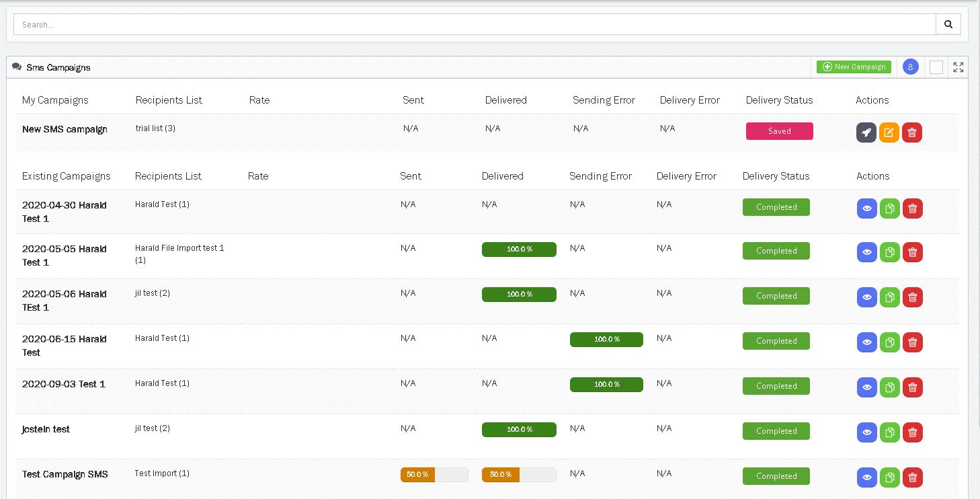
Task: Duplicate the 2020-05-05 Harald Test 1 campaign
Action: click(889, 252)
